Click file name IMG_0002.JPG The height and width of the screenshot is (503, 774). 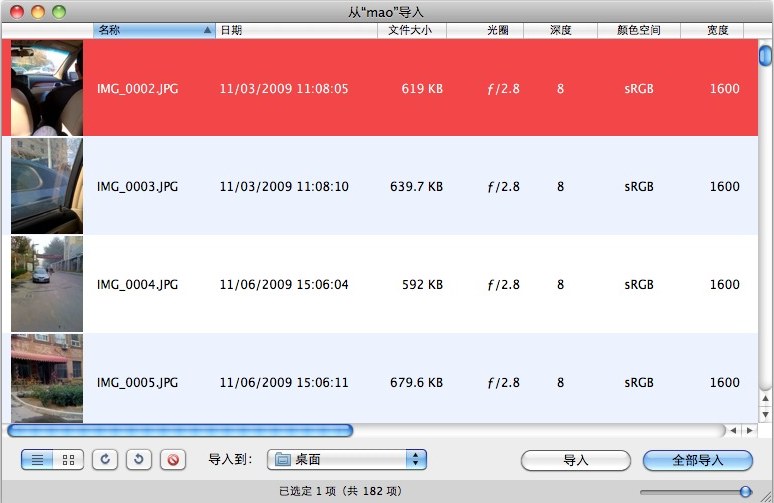(x=137, y=89)
